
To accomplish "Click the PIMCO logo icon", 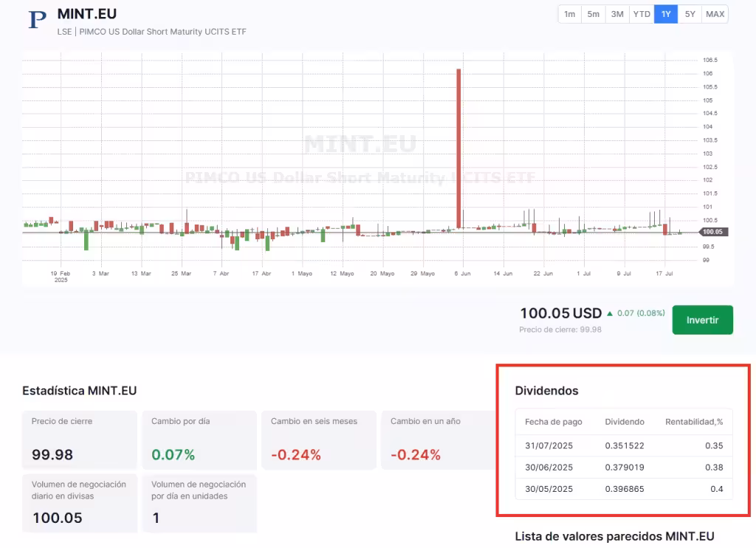I will pos(37,20).
